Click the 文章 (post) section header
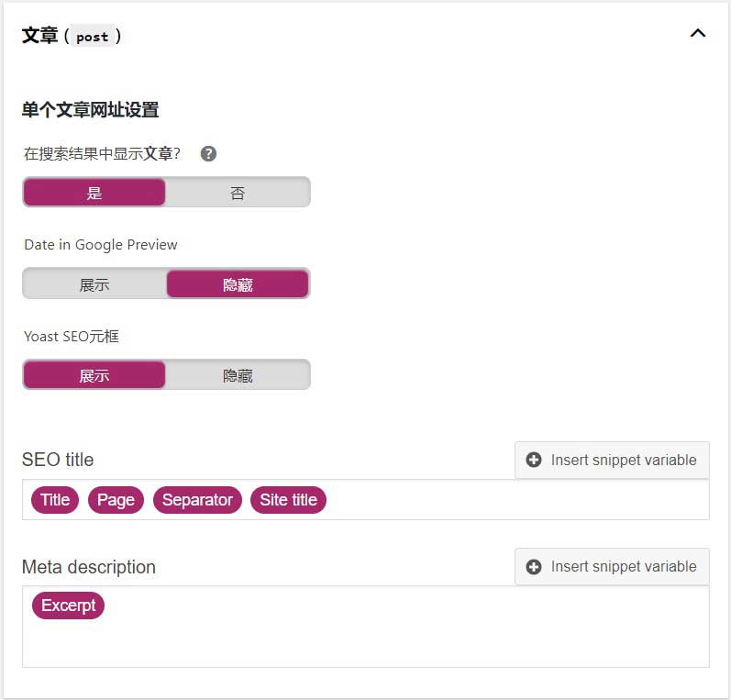 click(72, 36)
